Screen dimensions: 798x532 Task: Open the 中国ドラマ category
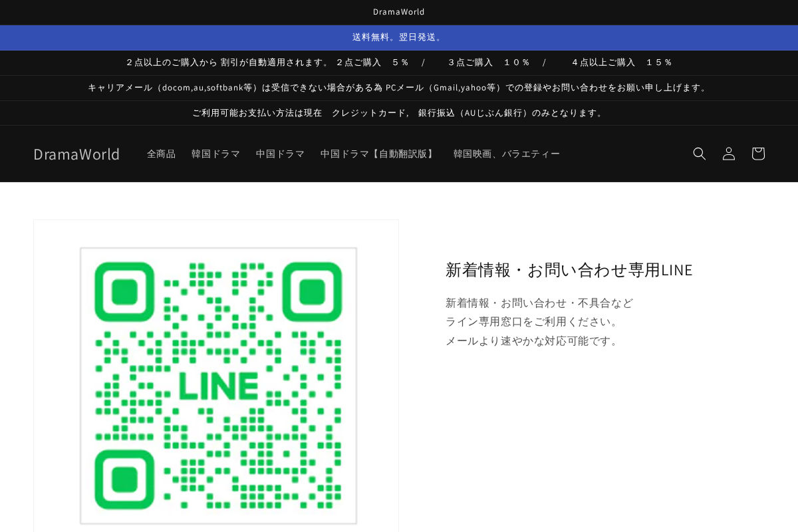tap(280, 154)
